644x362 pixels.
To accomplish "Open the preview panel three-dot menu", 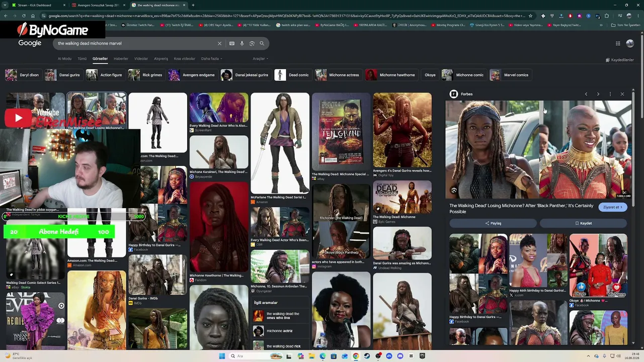I will tap(610, 94).
